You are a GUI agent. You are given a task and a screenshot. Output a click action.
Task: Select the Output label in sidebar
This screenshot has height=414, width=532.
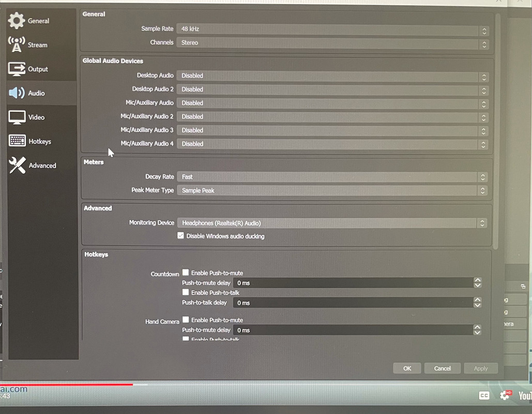pos(38,69)
